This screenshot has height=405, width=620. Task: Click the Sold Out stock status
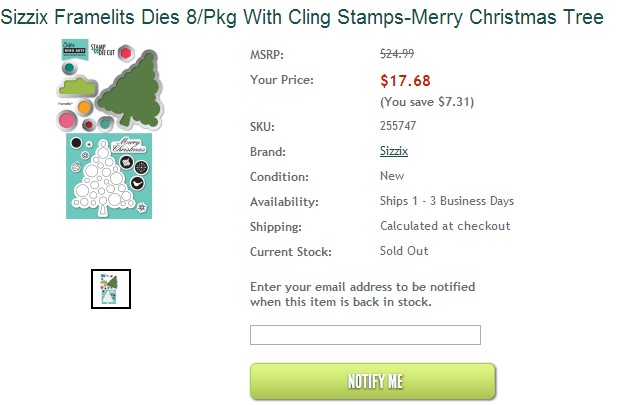[404, 251]
